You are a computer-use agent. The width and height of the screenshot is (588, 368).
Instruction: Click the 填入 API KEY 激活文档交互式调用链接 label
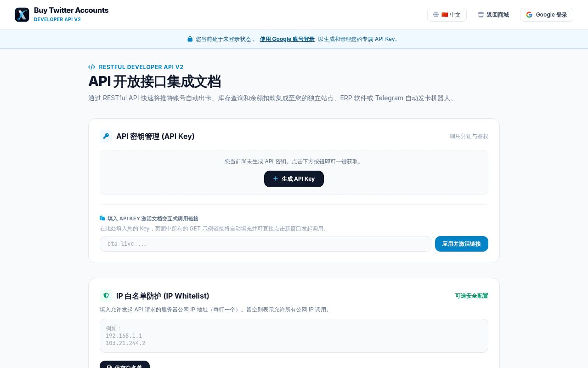153,218
